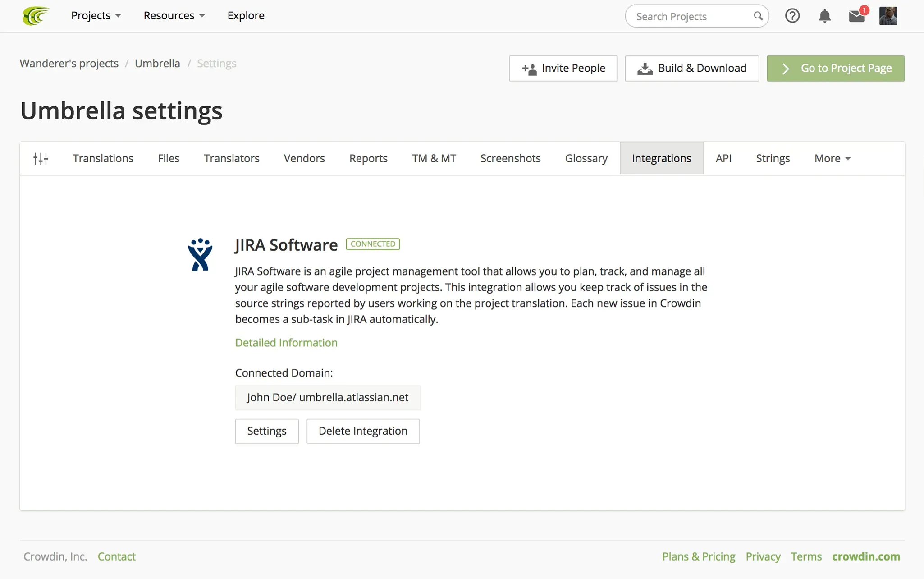Click the search magnifier icon
924x579 pixels.
[x=758, y=16]
